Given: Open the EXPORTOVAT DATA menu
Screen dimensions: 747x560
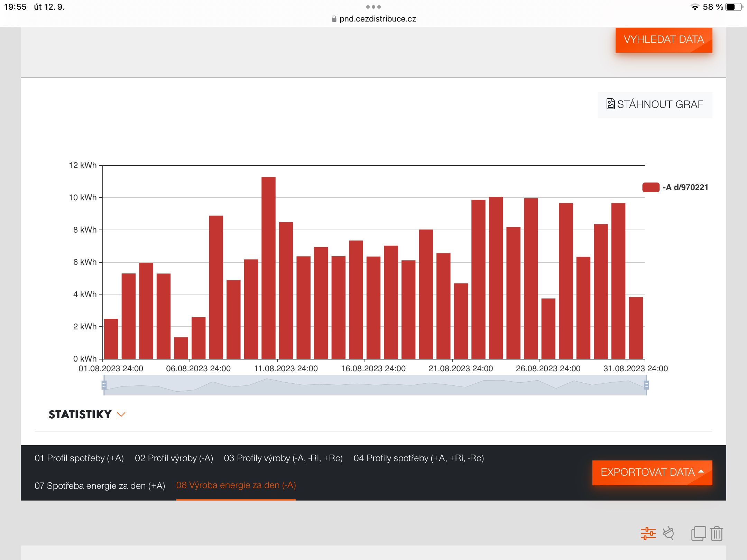Looking at the screenshot, I should click(652, 473).
